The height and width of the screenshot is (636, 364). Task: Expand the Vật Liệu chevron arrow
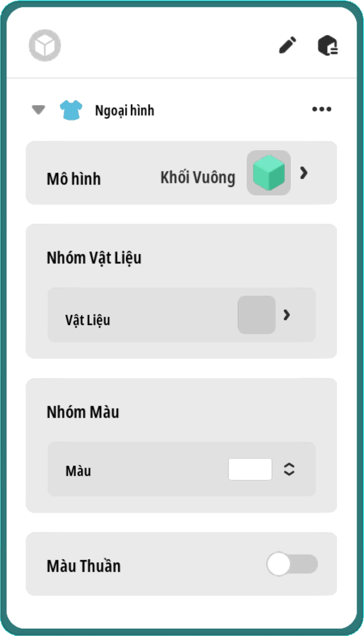coord(287,315)
